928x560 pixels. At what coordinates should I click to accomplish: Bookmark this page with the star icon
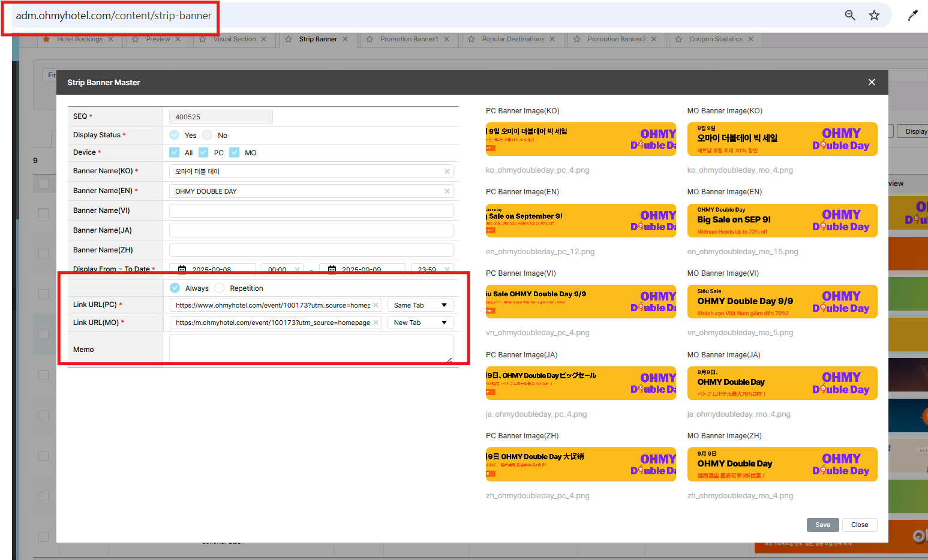(x=874, y=15)
